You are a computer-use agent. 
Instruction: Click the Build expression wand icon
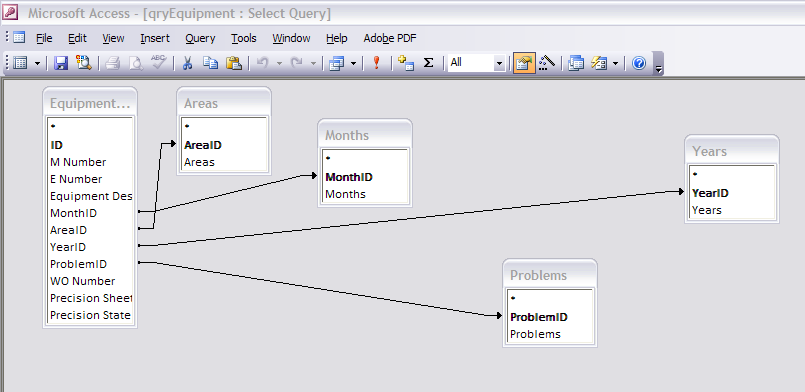click(x=547, y=63)
